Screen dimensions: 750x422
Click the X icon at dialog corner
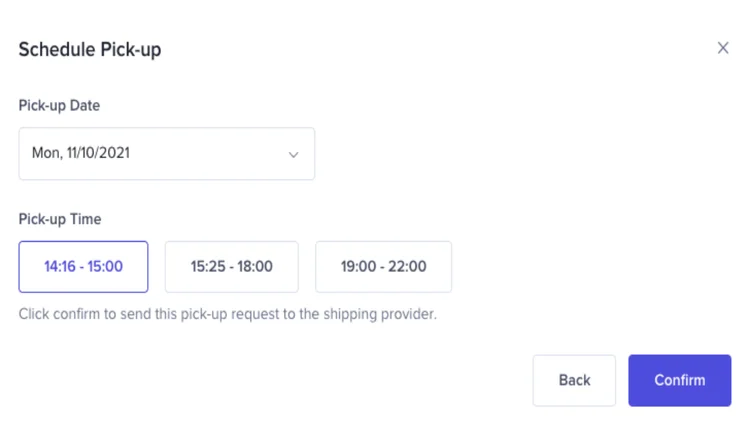point(723,48)
